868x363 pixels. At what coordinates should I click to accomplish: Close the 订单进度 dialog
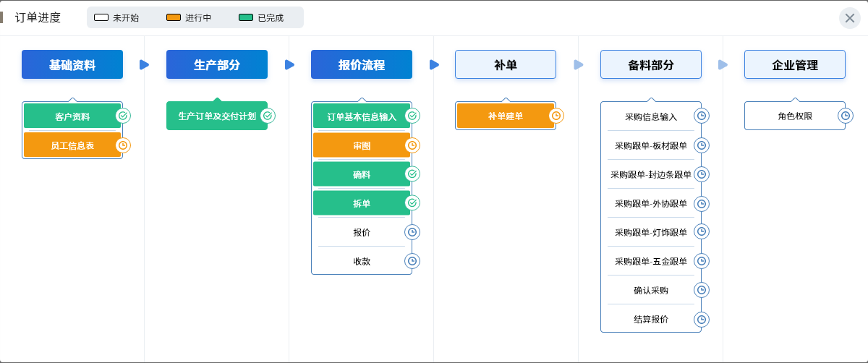coord(850,18)
